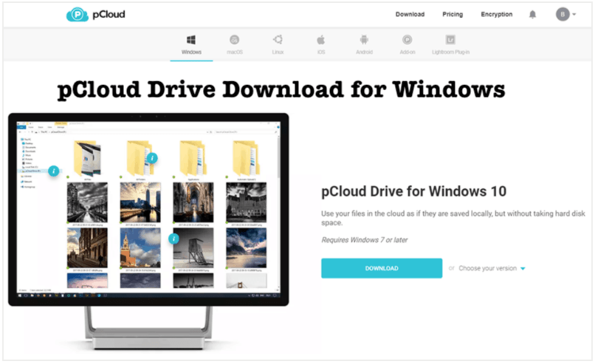This screenshot has height=364, width=595.
Task: Expand the Choose your version dropdown
Action: 492,268
